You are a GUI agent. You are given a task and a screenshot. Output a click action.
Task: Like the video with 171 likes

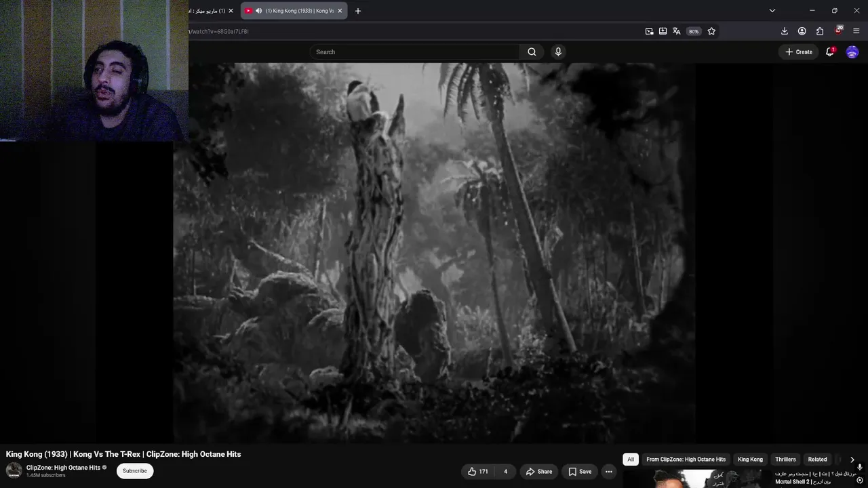(x=478, y=472)
